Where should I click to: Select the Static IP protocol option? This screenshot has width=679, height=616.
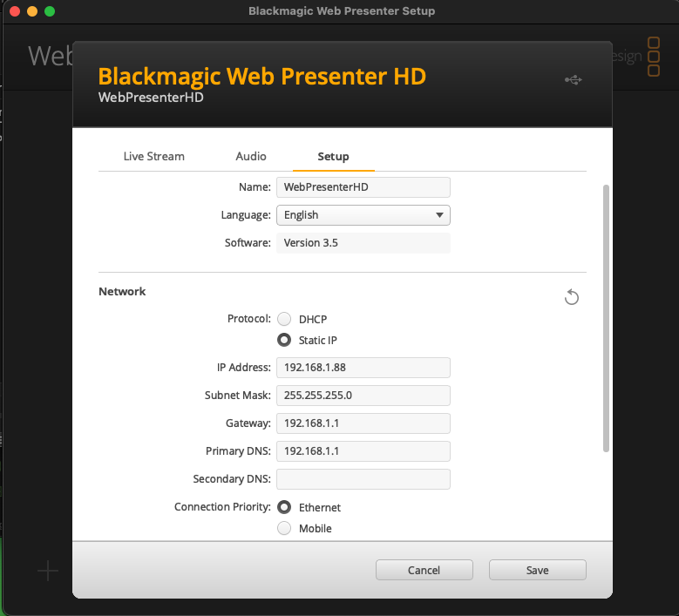tap(284, 340)
